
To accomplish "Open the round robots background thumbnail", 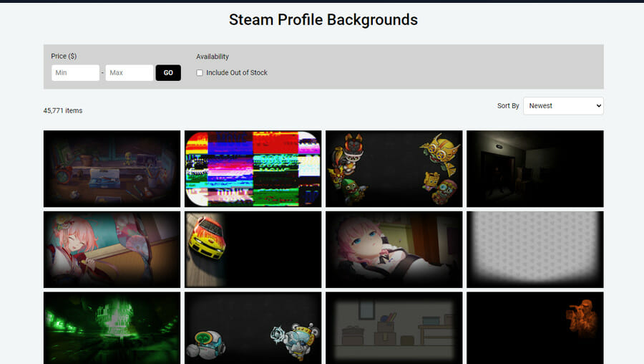I will pyautogui.click(x=253, y=328).
